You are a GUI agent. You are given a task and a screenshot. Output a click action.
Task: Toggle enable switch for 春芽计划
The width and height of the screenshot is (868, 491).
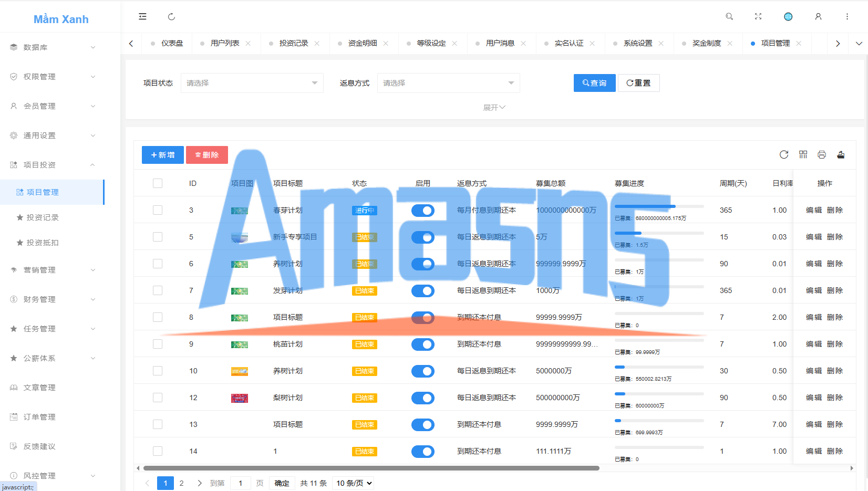423,211
